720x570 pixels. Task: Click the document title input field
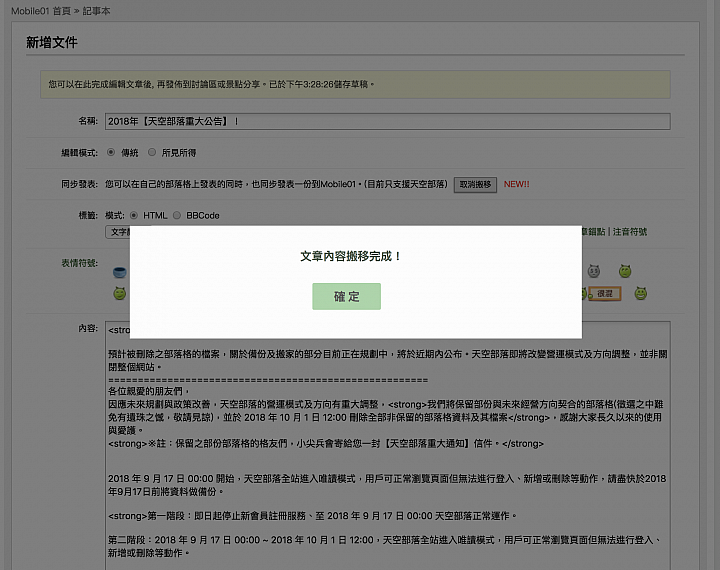388,121
